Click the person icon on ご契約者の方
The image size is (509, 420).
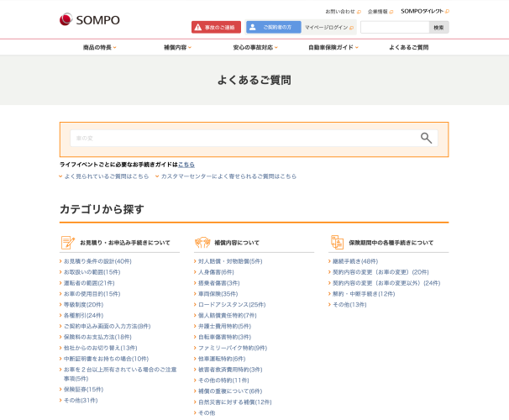coord(252,28)
